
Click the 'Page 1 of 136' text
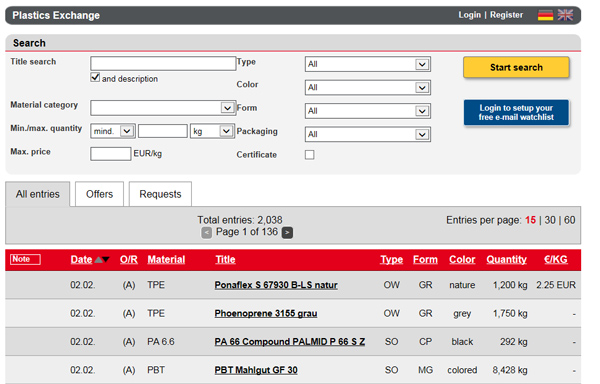[247, 232]
